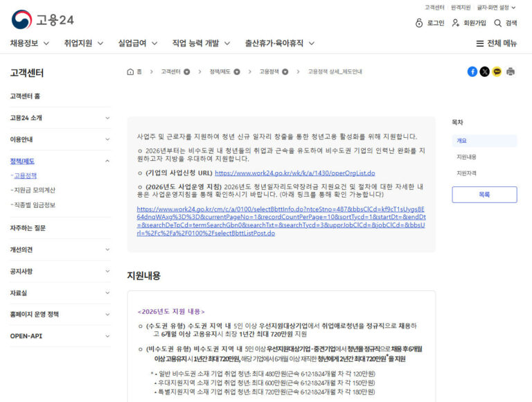Image resolution: width=532 pixels, height=402 pixels.
Task: Open 직종별 임금정보 sidebar sub-item
Action: [x=34, y=204]
